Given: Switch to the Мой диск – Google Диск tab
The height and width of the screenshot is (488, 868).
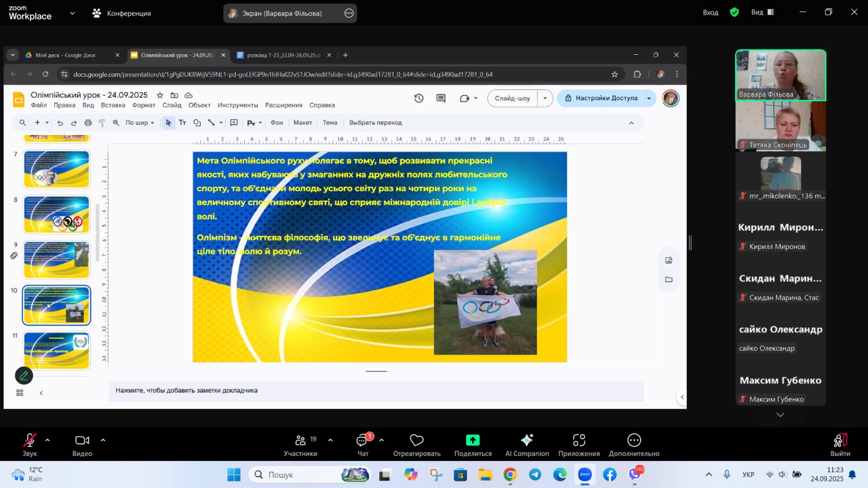Looking at the screenshot, I should [x=65, y=55].
